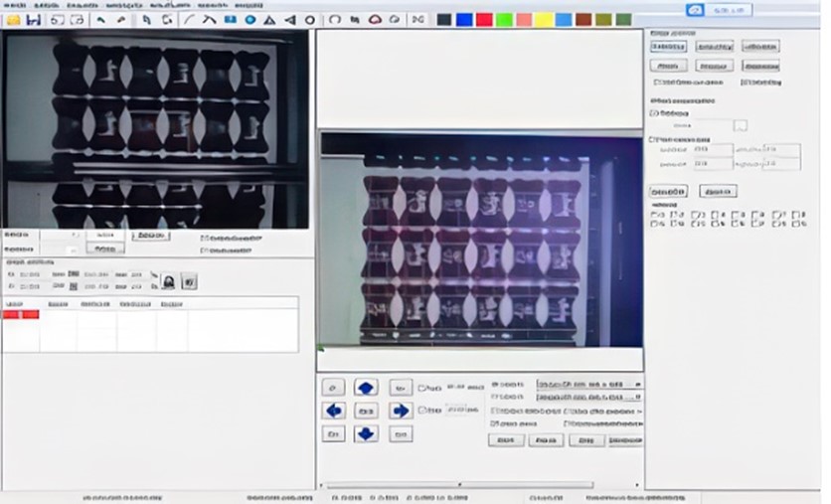
Task: Click the blue right arrow jog button
Action: click(x=400, y=411)
